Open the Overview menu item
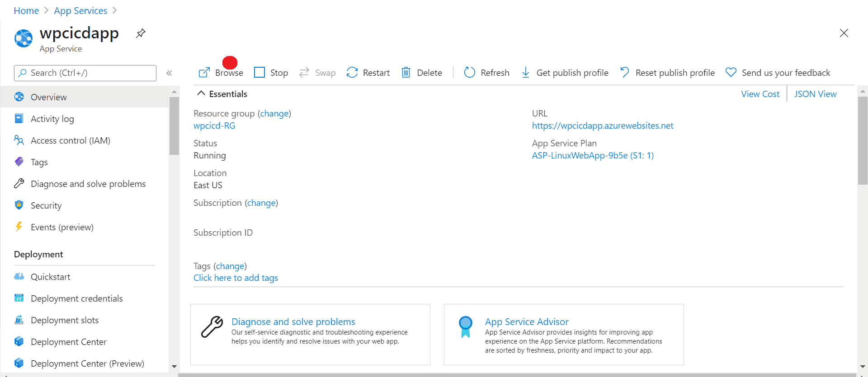The width and height of the screenshot is (868, 377). (85, 97)
